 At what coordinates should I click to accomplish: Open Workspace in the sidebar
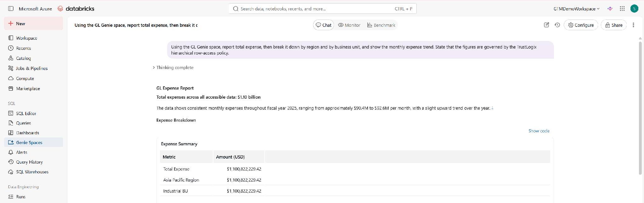(x=34, y=38)
